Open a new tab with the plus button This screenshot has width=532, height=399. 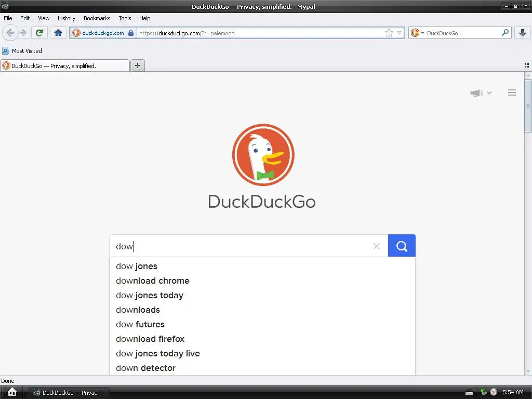coord(138,65)
